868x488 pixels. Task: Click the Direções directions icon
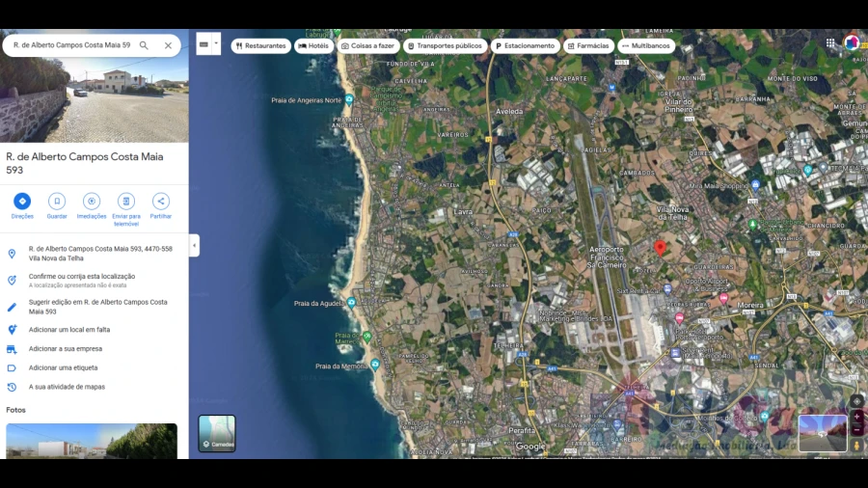click(x=22, y=202)
